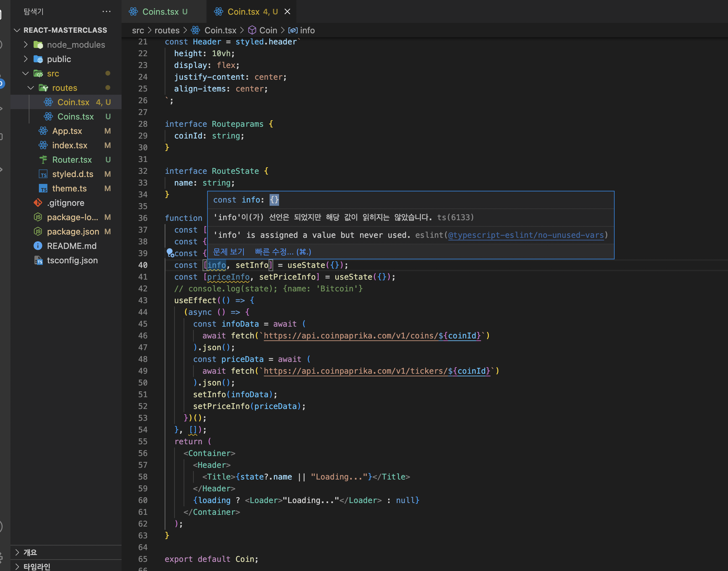The width and height of the screenshot is (728, 571).
Task: Click the Router.tsx tree icon
Action: pos(43,159)
